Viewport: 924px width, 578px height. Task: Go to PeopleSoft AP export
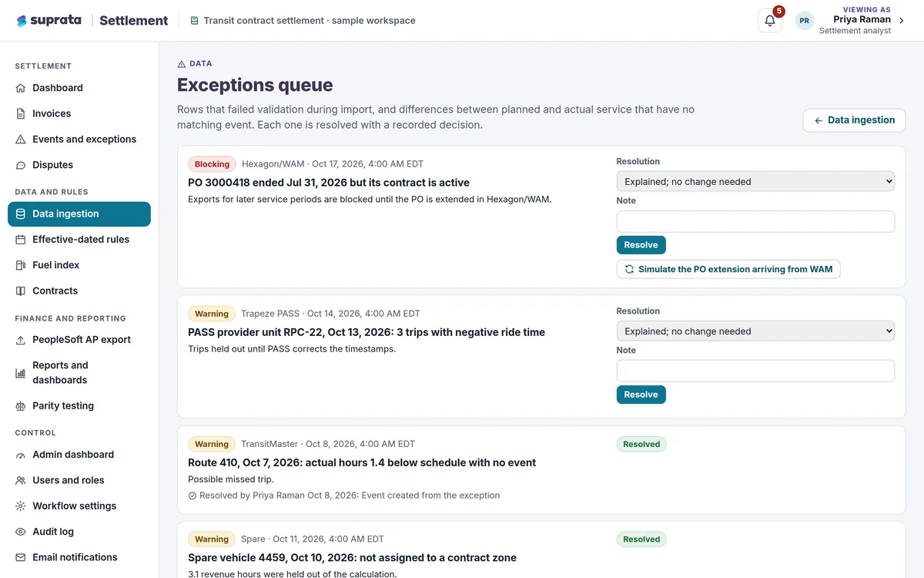pos(79,340)
